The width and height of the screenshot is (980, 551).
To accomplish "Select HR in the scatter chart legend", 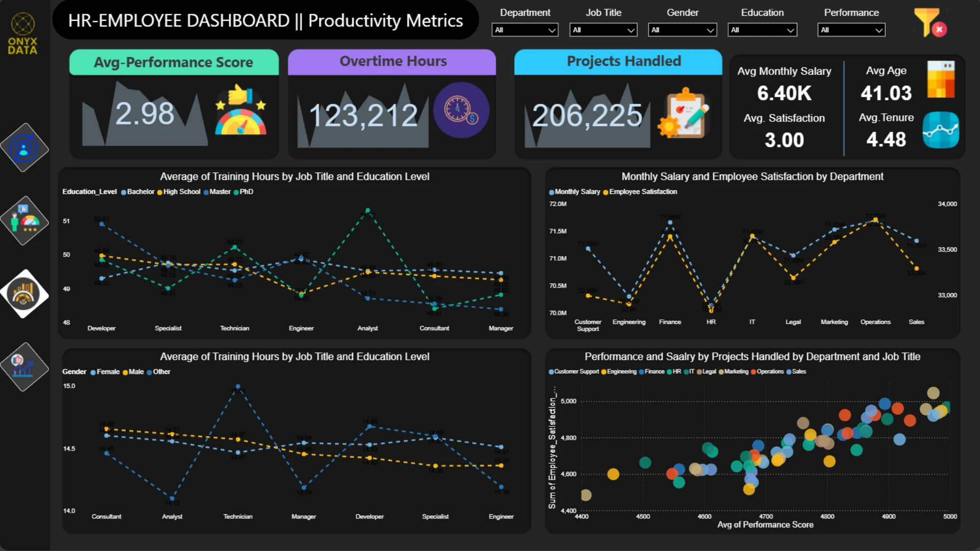I will pos(674,371).
